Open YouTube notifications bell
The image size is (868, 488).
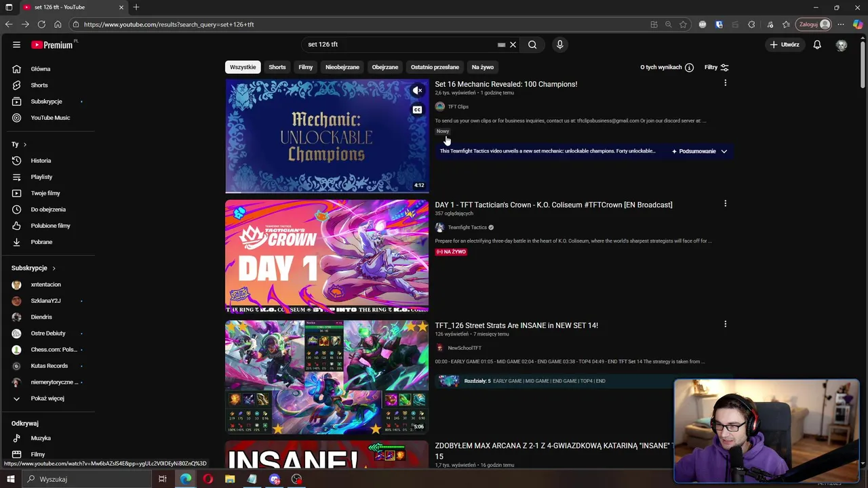click(x=817, y=45)
